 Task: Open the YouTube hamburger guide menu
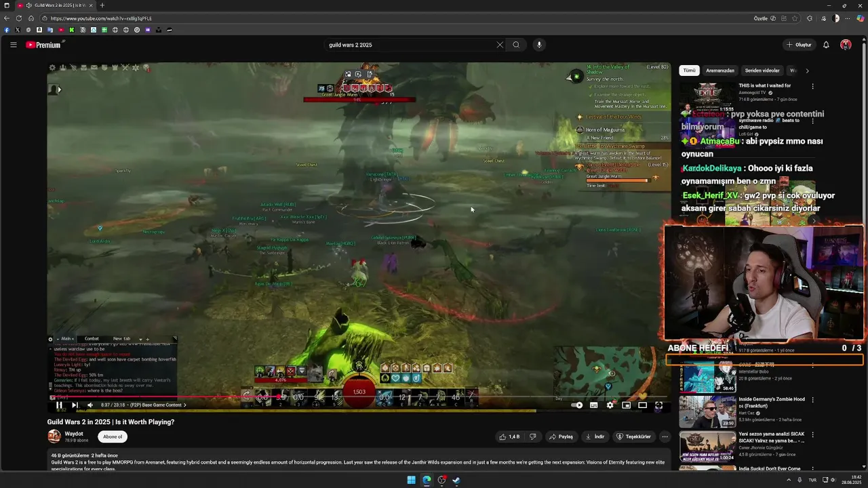[13, 45]
